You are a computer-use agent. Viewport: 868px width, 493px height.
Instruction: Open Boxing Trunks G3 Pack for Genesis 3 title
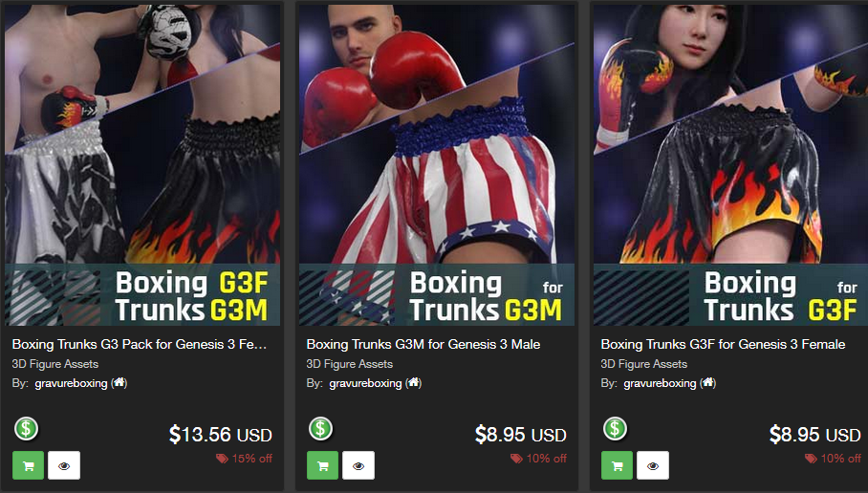point(140,344)
